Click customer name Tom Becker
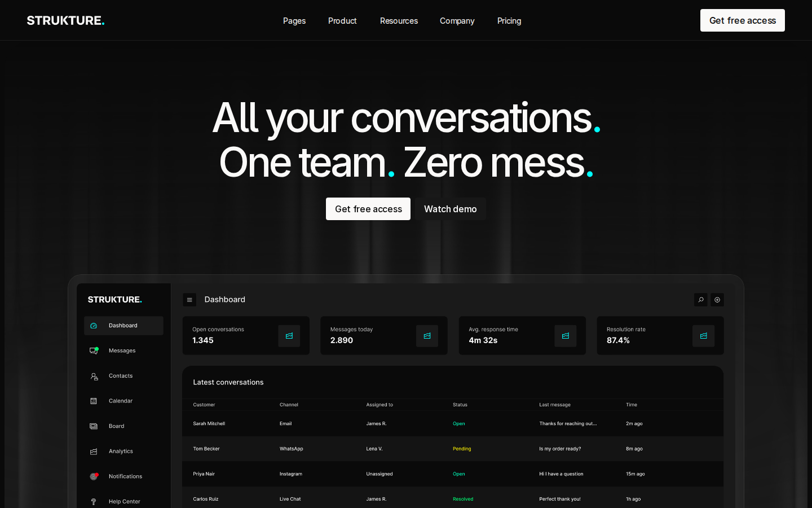812x508 pixels. click(206, 449)
